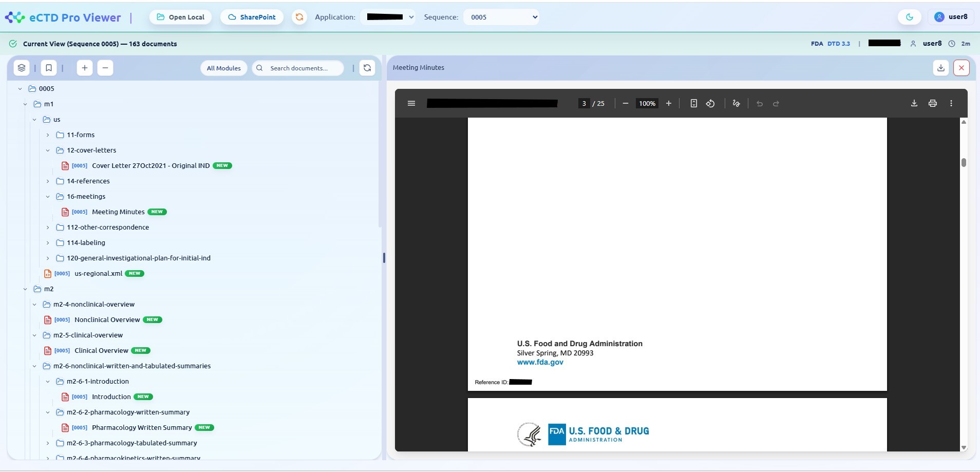Viewport: 980px width, 472px height.
Task: Expand the 11-forms folder
Action: 48,135
